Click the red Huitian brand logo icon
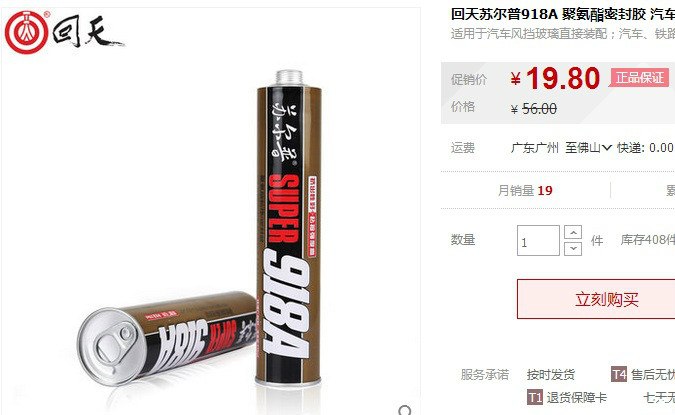 click(26, 32)
